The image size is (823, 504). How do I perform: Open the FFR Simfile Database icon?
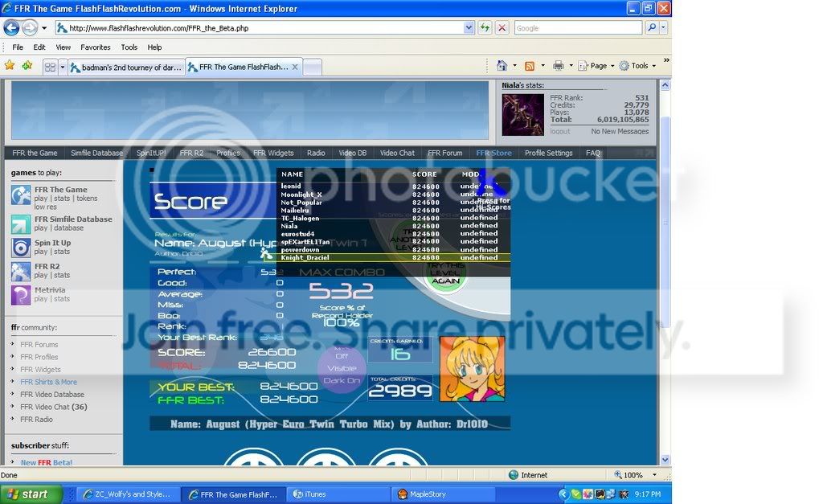pos(21,223)
